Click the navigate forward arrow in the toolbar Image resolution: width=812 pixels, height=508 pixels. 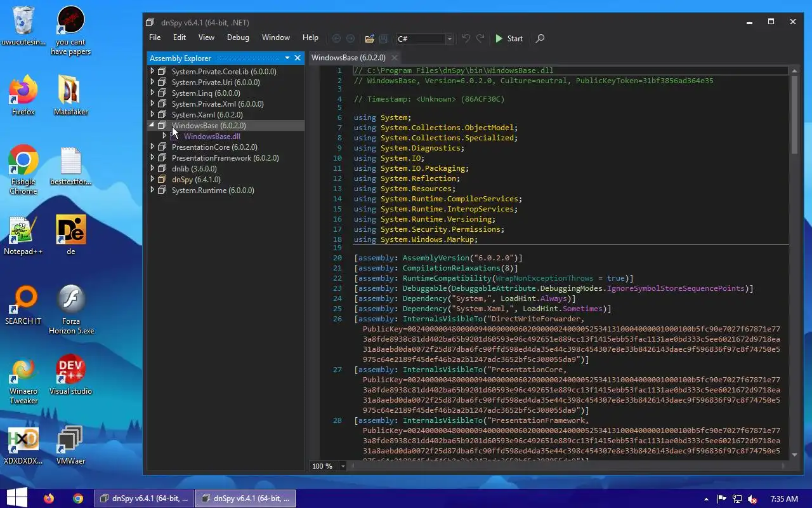350,39
